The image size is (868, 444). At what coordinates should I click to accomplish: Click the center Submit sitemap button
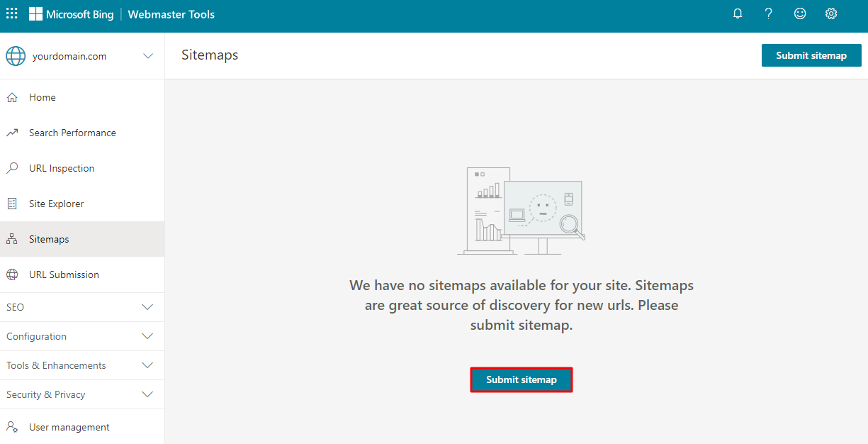pyautogui.click(x=522, y=379)
